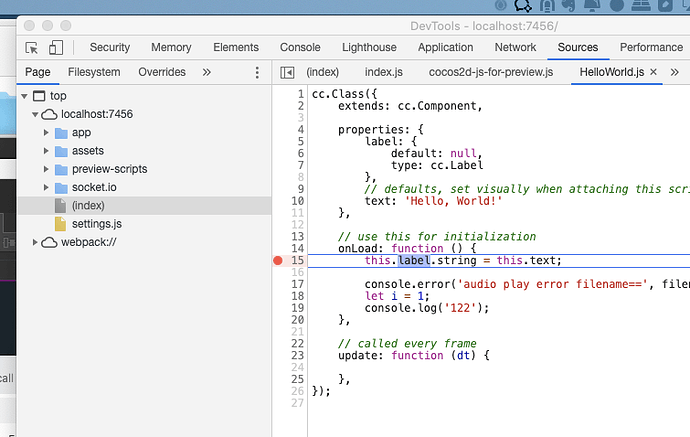Open the navigator three-dot menu
Image resolution: width=690 pixels, height=437 pixels.
(257, 73)
